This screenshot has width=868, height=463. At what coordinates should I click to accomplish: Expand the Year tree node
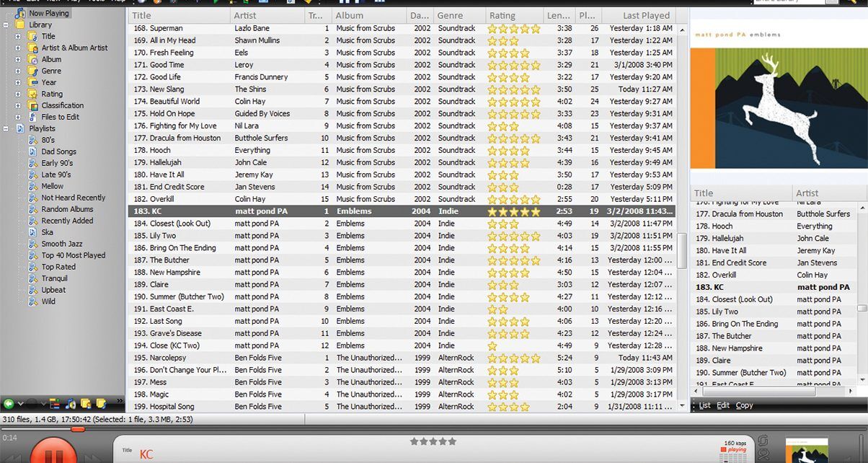pos(19,82)
